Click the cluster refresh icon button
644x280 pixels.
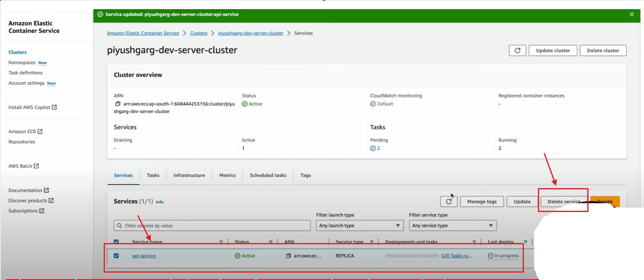pos(517,51)
